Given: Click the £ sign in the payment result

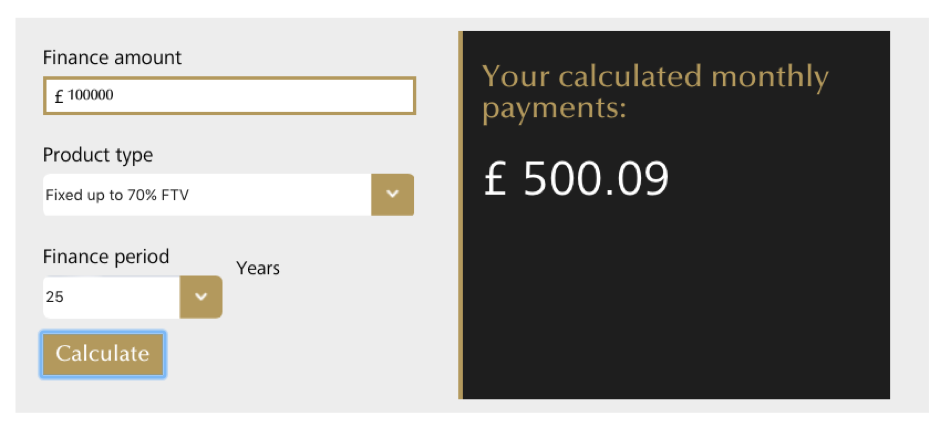Looking at the screenshot, I should tap(496, 179).
